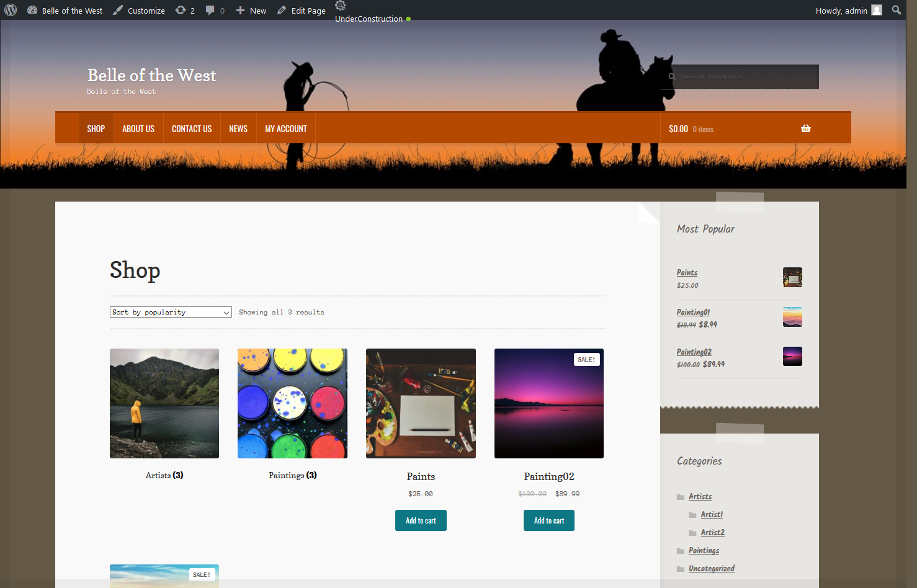917x588 pixels.
Task: Click the folder icon beside Artist2
Action: tap(692, 533)
